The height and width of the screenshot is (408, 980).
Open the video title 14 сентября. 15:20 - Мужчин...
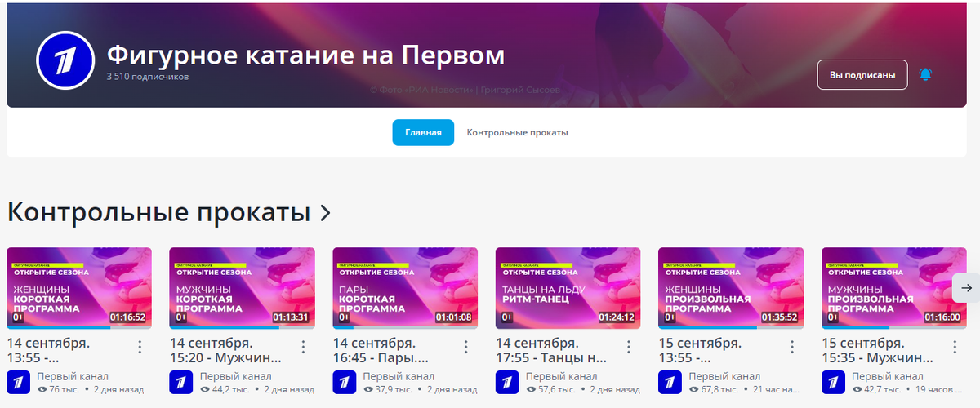(225, 349)
